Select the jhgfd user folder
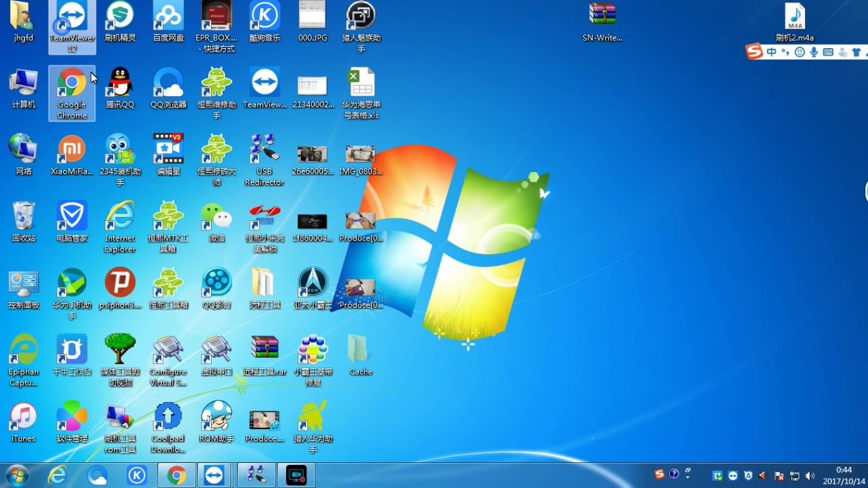868x488 pixels. point(24,22)
